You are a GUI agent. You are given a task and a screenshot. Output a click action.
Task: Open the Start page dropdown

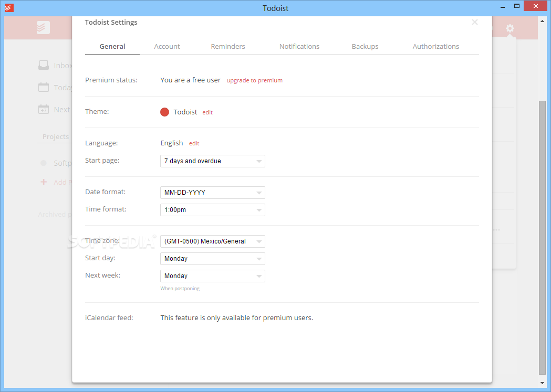[213, 161]
